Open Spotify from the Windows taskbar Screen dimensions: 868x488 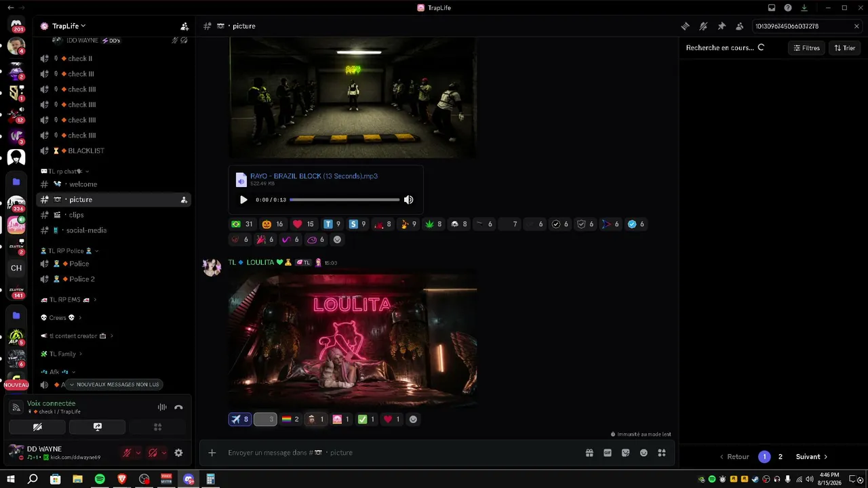coord(100,479)
